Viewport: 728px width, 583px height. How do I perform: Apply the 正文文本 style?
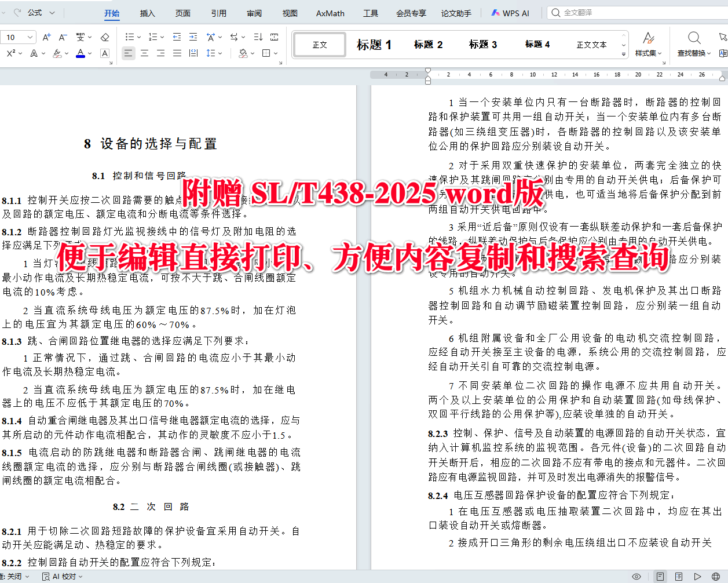click(x=591, y=45)
